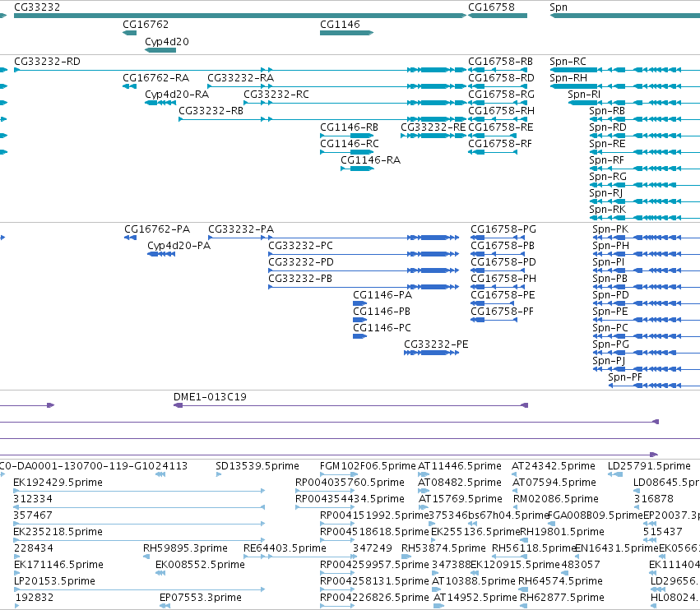The image size is (700, 610).
Task: Open EST SD13539.5prime
Action: click(257, 466)
